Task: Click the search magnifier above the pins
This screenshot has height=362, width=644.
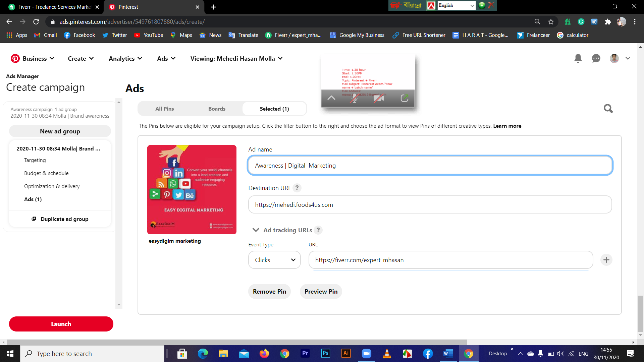Action: 608,109
